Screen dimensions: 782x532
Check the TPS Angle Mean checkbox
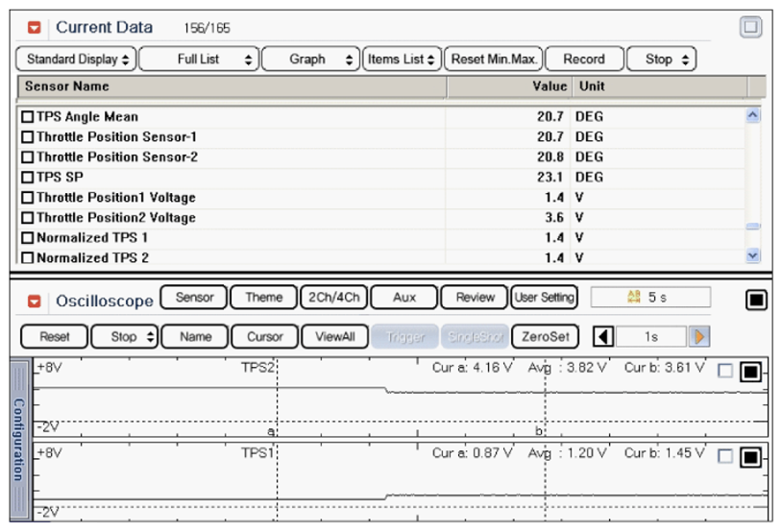click(x=27, y=117)
